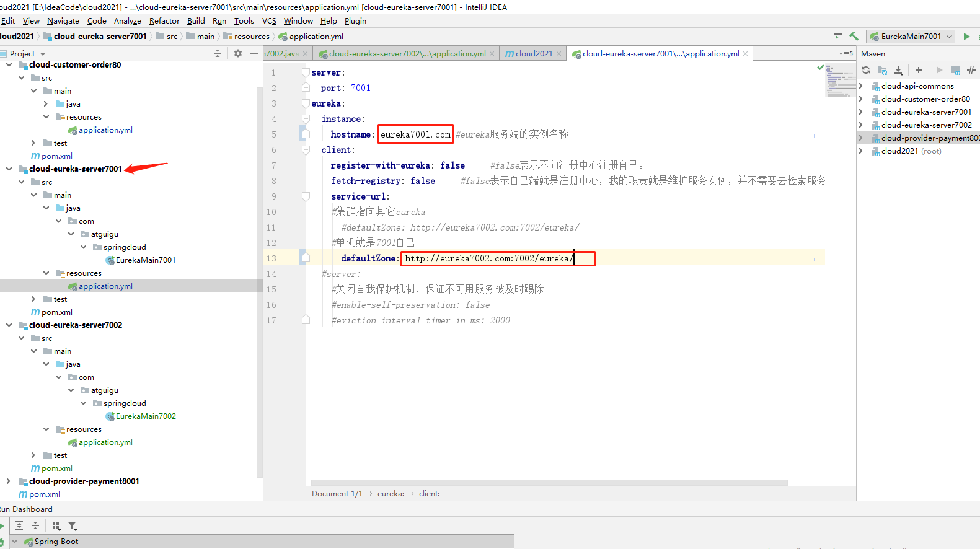Fold the eureka block at line 3
This screenshot has width=980, height=549.
[x=306, y=103]
